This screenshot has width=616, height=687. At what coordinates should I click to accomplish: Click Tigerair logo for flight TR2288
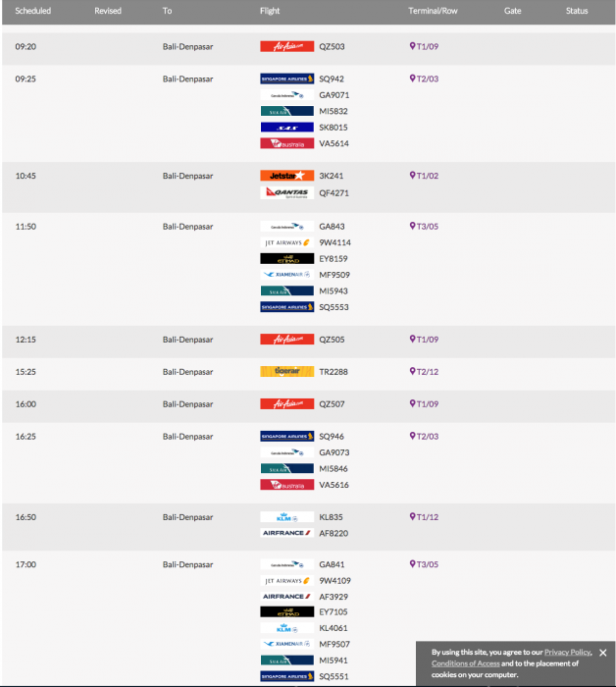point(286,372)
